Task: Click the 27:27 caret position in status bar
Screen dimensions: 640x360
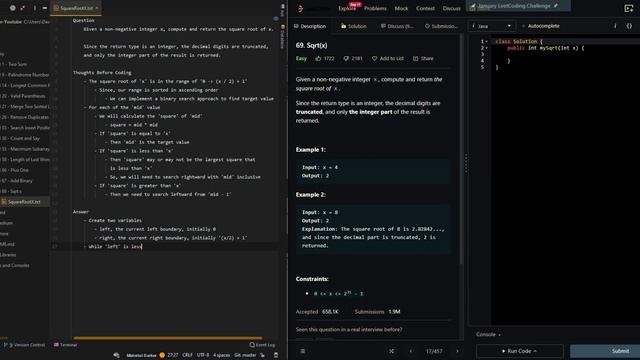Action: 173,355
